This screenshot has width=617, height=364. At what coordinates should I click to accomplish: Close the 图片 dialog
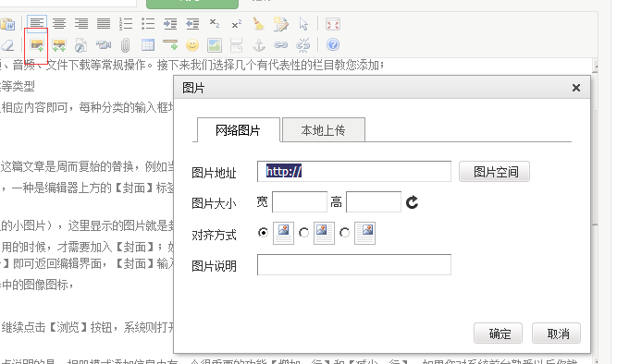pyautogui.click(x=576, y=88)
